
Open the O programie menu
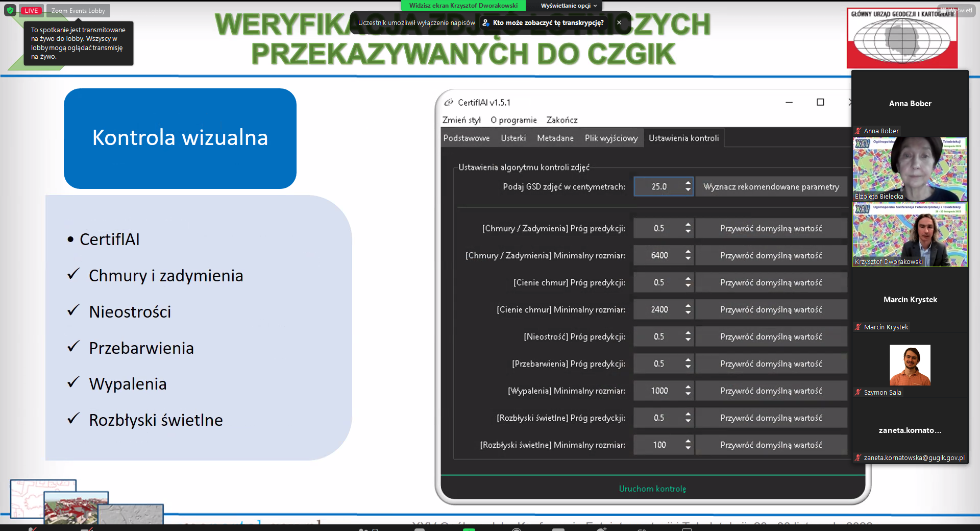coord(513,120)
